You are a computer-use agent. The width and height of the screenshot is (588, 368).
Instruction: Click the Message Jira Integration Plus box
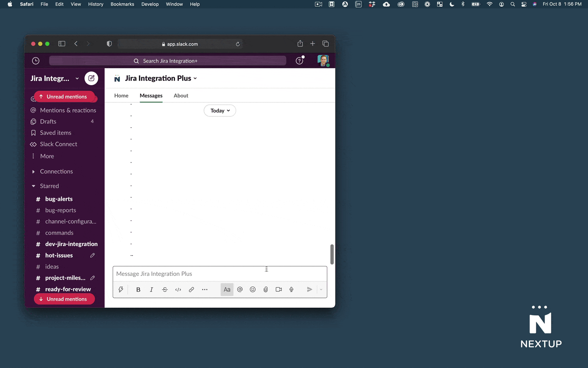click(x=220, y=274)
